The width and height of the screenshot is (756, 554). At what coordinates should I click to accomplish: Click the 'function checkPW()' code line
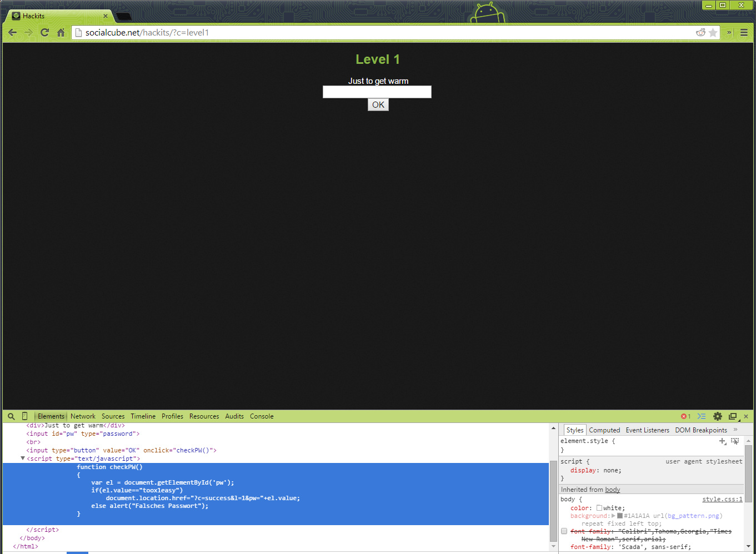pos(109,467)
